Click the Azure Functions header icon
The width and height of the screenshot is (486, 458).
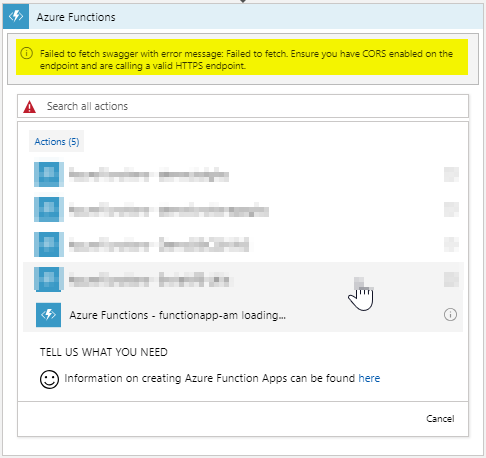(x=16, y=17)
